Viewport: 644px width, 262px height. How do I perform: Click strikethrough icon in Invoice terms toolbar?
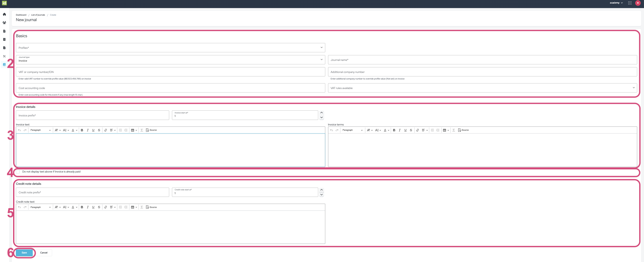[x=411, y=130]
